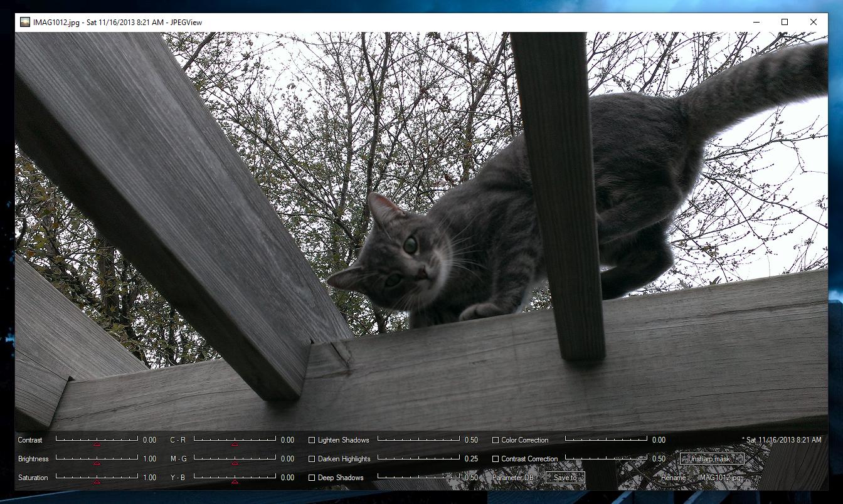Open the Unsharp mask dialog
This screenshot has width=843, height=504.
tap(712, 459)
